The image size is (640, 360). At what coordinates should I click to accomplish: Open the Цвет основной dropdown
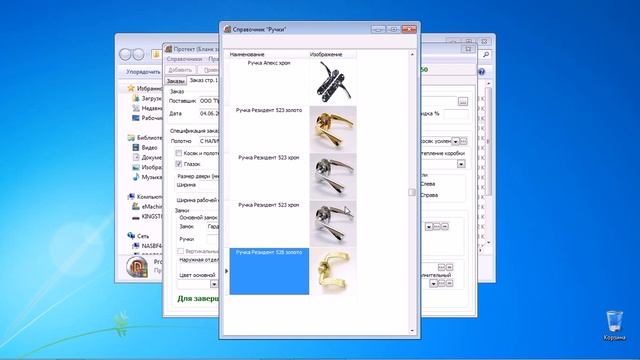(x=214, y=284)
